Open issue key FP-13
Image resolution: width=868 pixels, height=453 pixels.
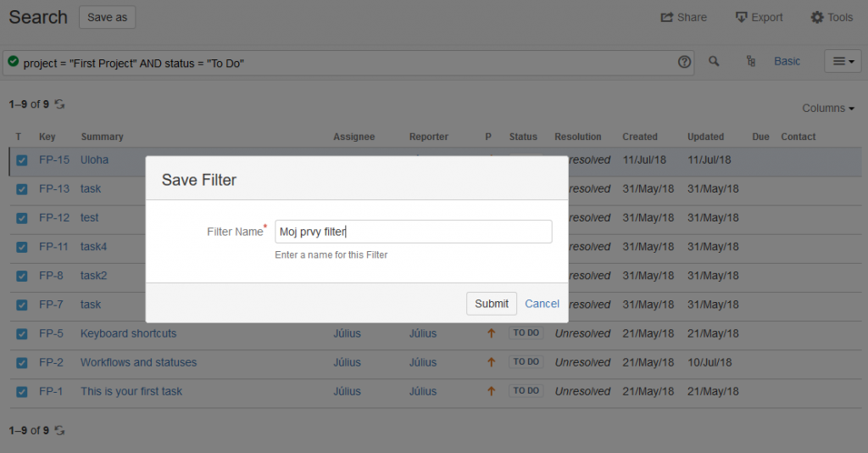54,189
